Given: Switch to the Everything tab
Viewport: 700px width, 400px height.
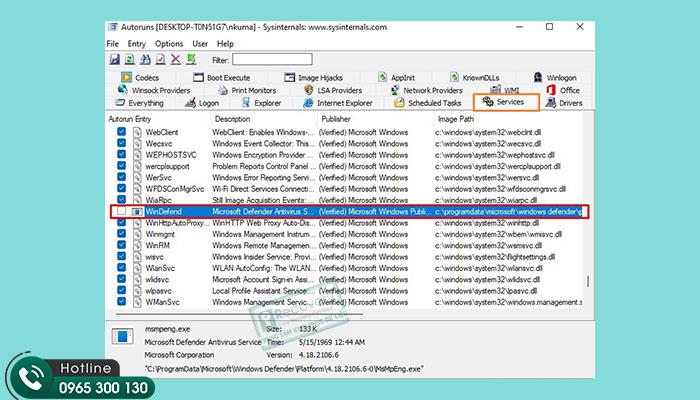Looking at the screenshot, I should pyautogui.click(x=139, y=103).
